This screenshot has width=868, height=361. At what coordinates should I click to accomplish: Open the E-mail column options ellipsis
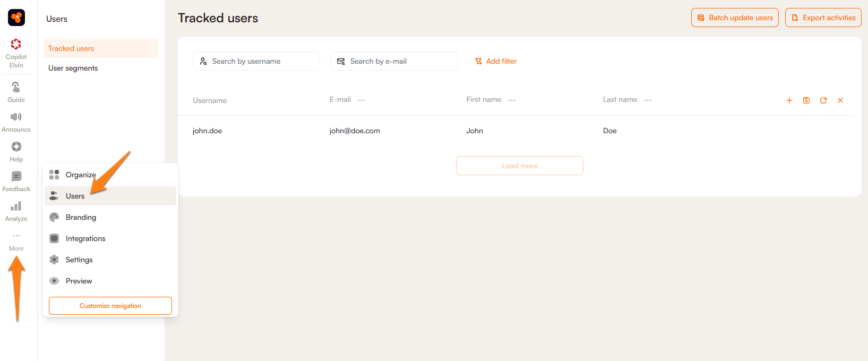click(x=362, y=100)
